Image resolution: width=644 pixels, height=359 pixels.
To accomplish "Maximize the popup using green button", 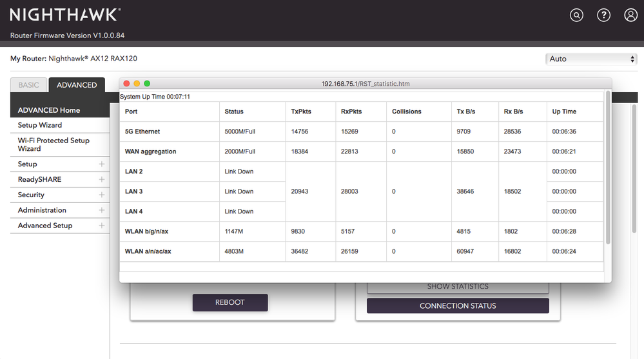I will coord(147,84).
